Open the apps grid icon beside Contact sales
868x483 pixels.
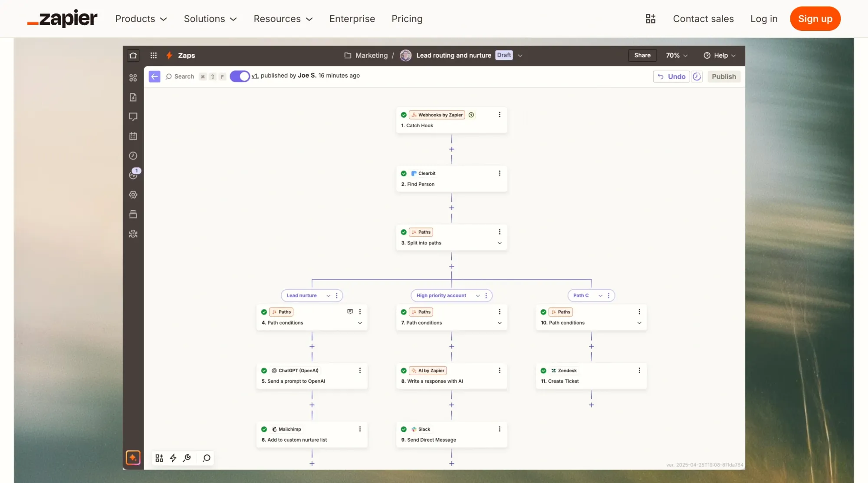650,19
